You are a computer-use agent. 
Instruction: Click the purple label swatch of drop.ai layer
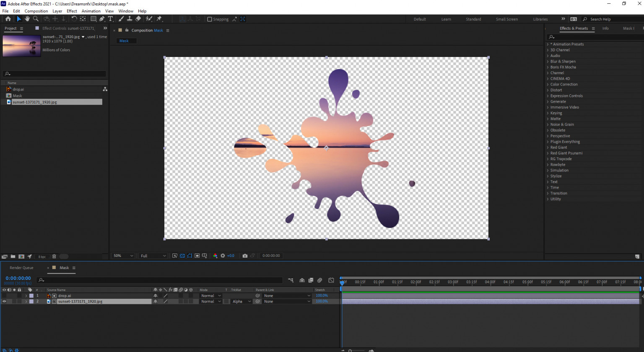[31, 296]
